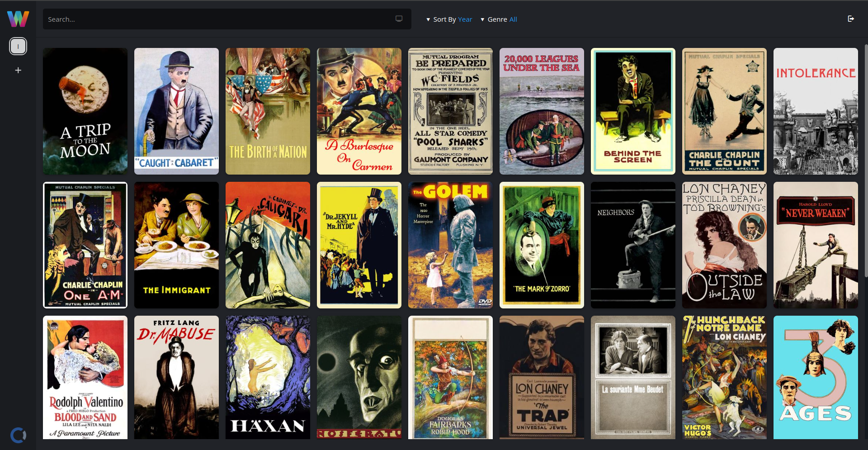Open Lon Chaney The Trap poster
868x450 pixels.
[542, 377]
